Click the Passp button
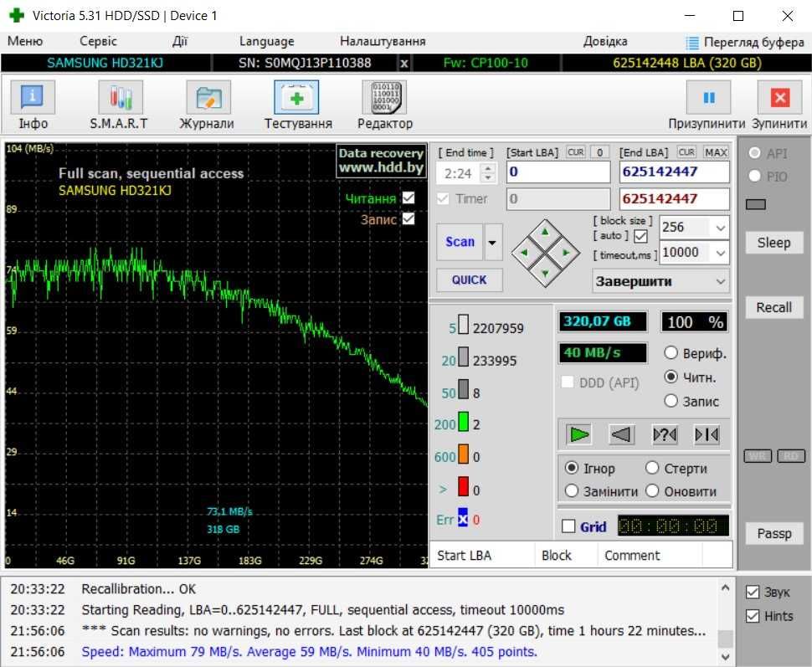The width and height of the screenshot is (812, 667). pyautogui.click(x=773, y=533)
